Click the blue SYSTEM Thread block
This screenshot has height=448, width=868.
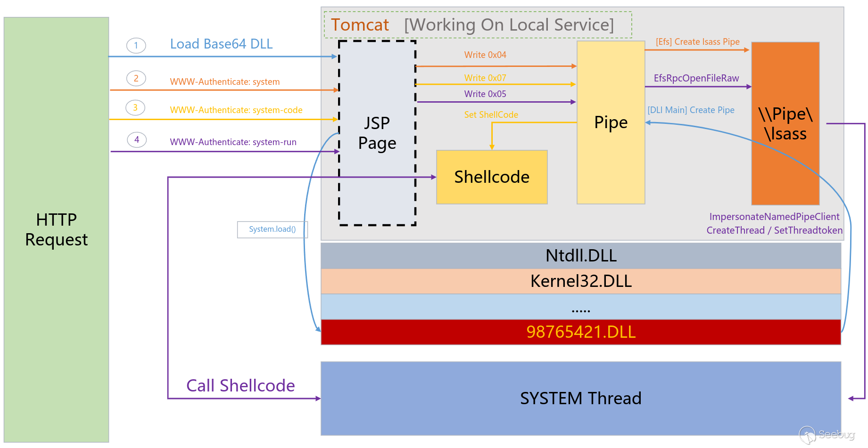click(x=581, y=399)
